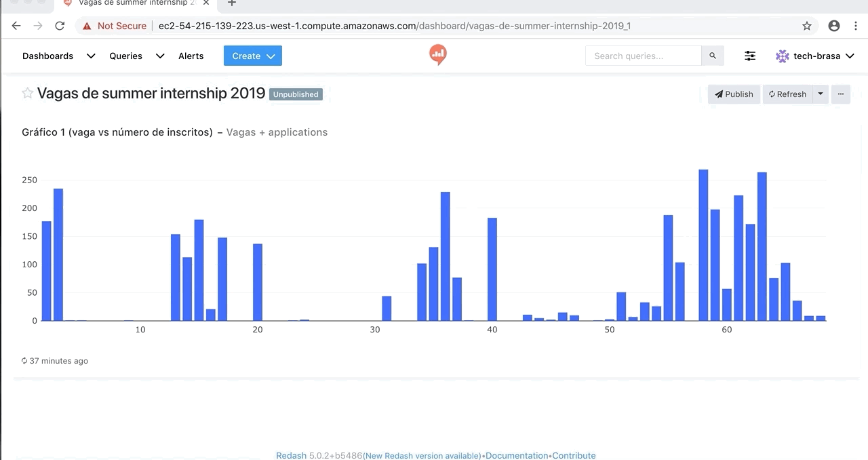
Task: Open the dashboard more options menu
Action: (840, 94)
